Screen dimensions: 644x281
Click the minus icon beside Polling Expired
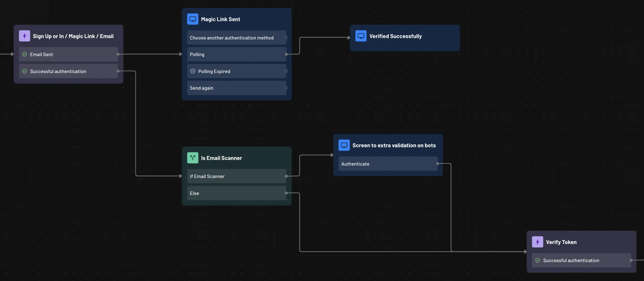(x=193, y=71)
